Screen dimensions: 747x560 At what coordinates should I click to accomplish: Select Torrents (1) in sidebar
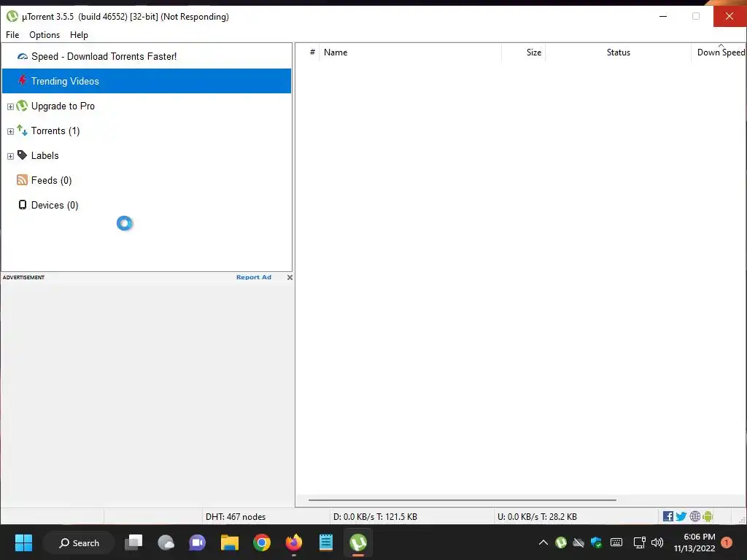[55, 131]
